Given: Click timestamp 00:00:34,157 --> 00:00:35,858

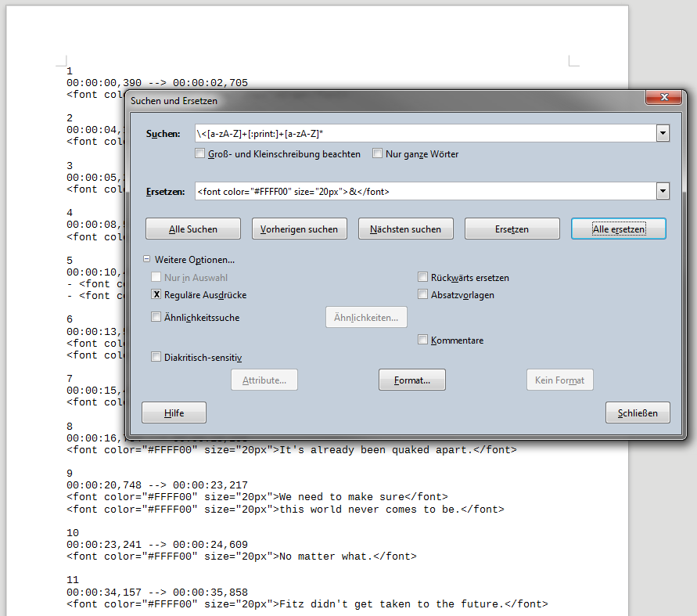Looking at the screenshot, I should (157, 593).
